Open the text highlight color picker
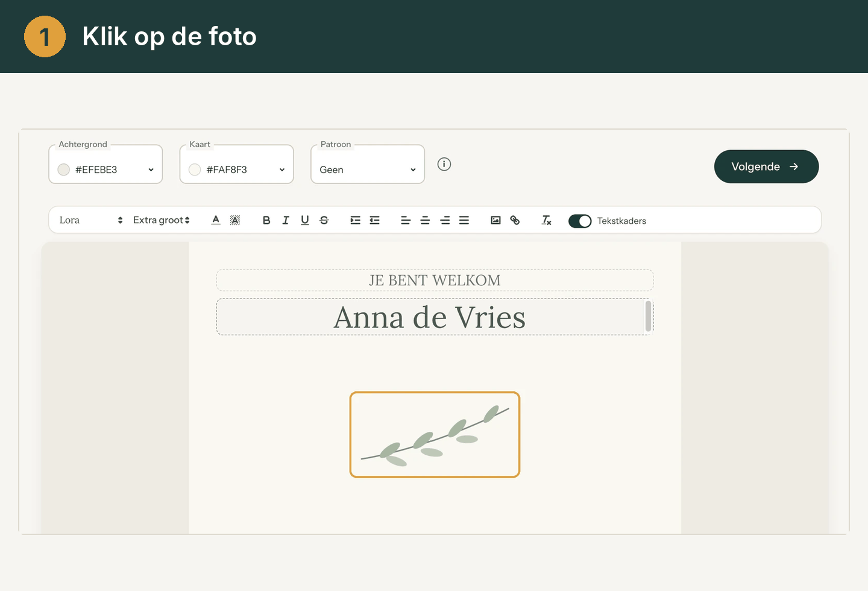The width and height of the screenshot is (868, 591). tap(235, 220)
